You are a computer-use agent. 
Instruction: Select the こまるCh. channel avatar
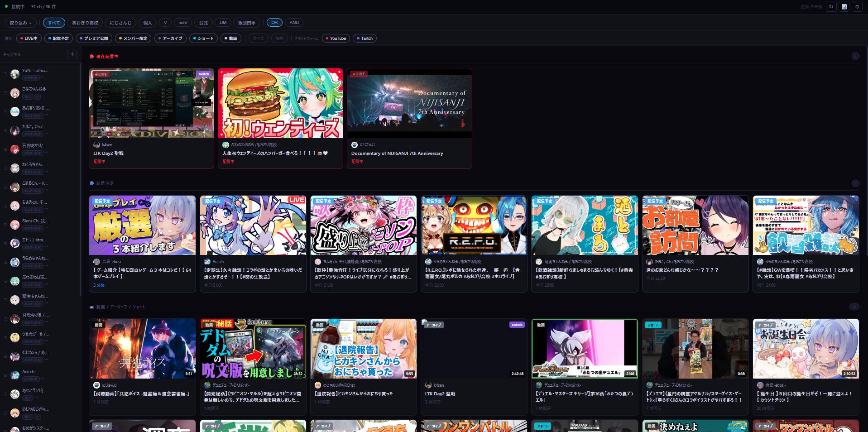coord(15,187)
